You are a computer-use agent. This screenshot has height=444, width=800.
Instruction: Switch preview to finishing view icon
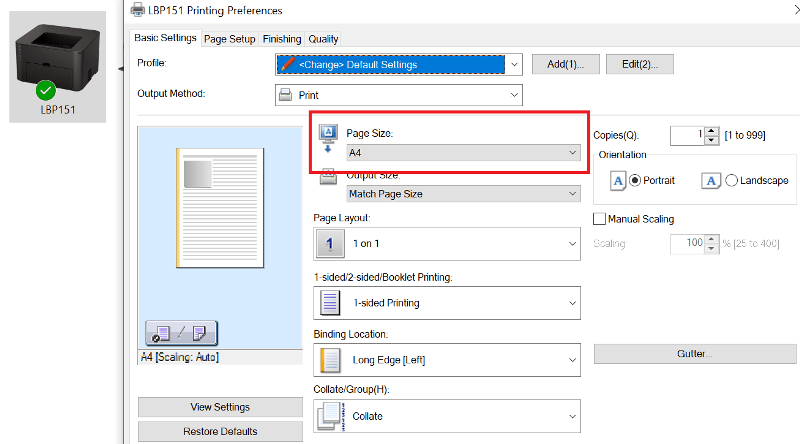coord(199,333)
